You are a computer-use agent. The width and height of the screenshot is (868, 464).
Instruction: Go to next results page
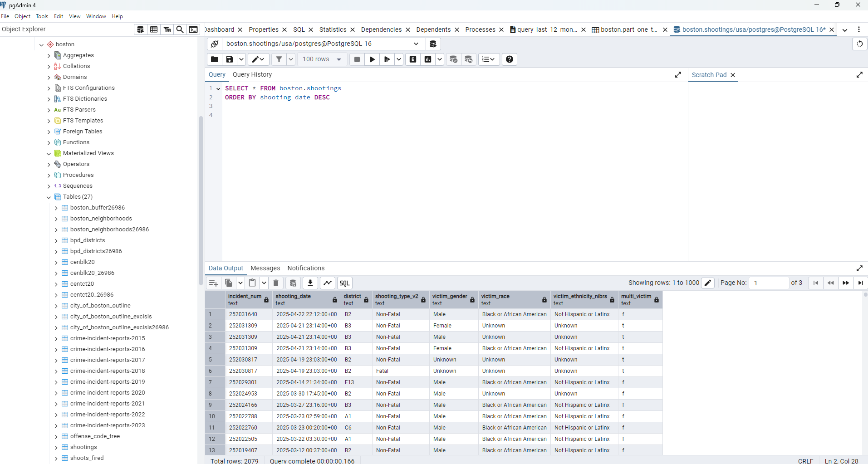846,283
